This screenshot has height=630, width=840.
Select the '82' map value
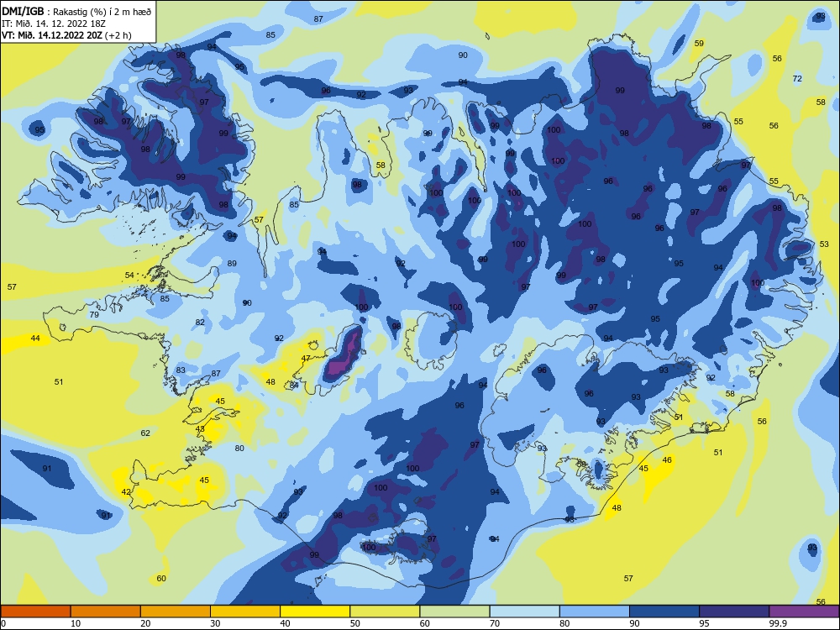201,322
